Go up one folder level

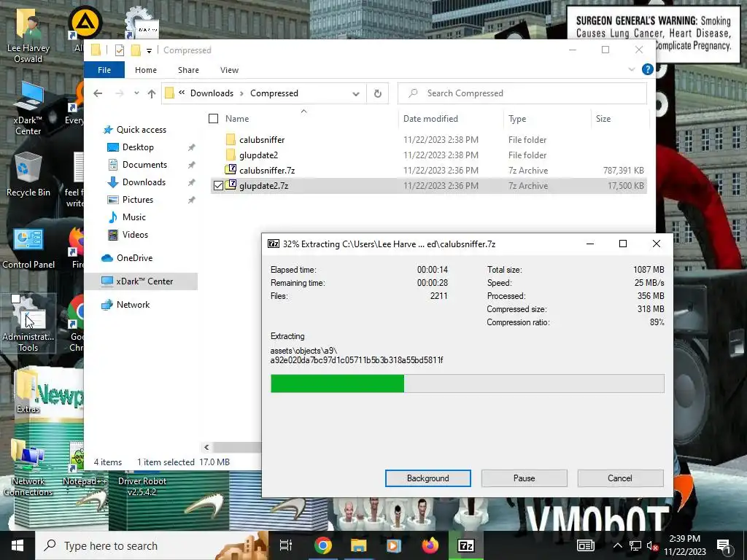(x=152, y=93)
